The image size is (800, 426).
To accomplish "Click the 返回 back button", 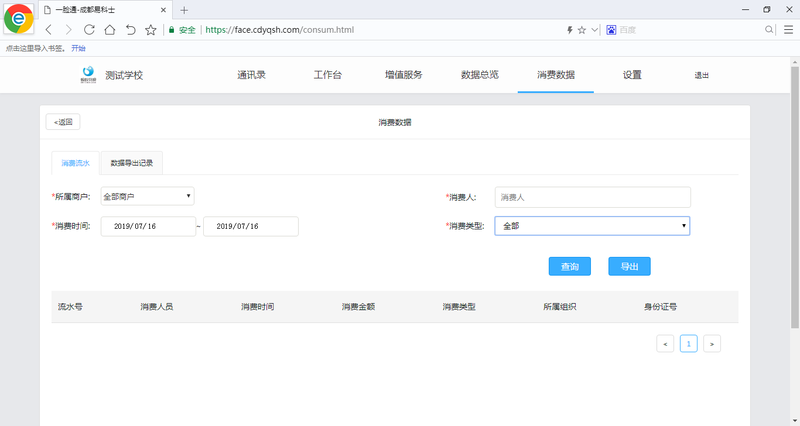I will click(x=63, y=122).
